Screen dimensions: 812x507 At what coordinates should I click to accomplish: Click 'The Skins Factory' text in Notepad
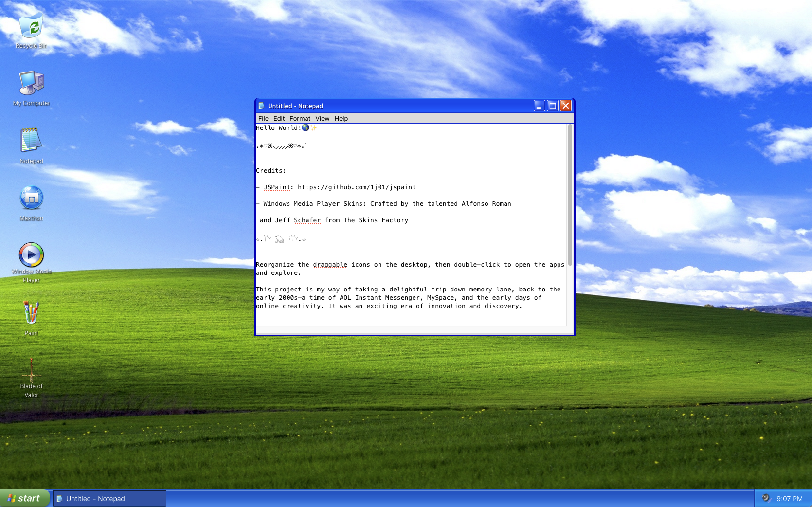(376, 220)
